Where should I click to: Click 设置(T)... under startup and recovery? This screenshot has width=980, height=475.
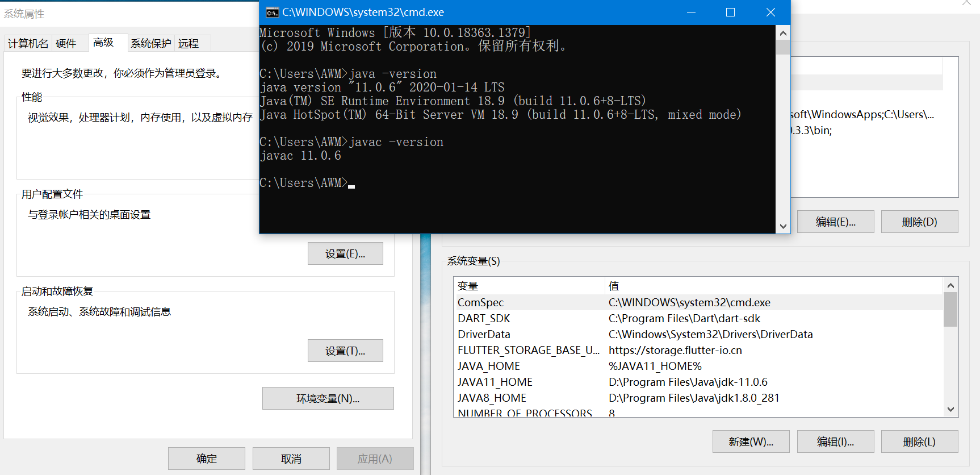tap(345, 351)
